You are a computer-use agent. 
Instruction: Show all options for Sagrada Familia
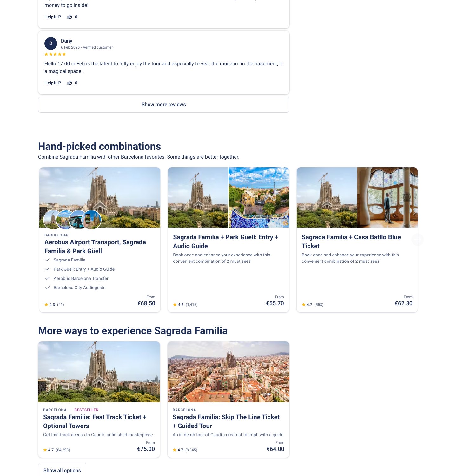click(x=62, y=470)
